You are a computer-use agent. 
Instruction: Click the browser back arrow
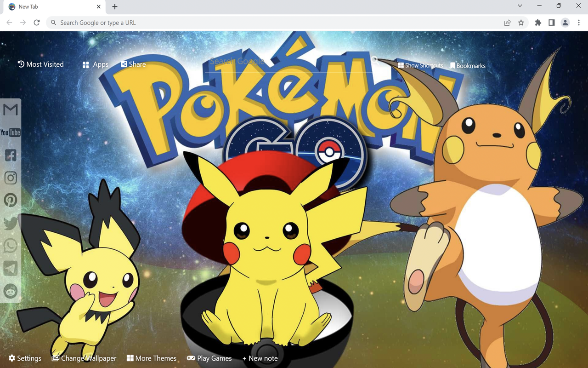(x=9, y=23)
